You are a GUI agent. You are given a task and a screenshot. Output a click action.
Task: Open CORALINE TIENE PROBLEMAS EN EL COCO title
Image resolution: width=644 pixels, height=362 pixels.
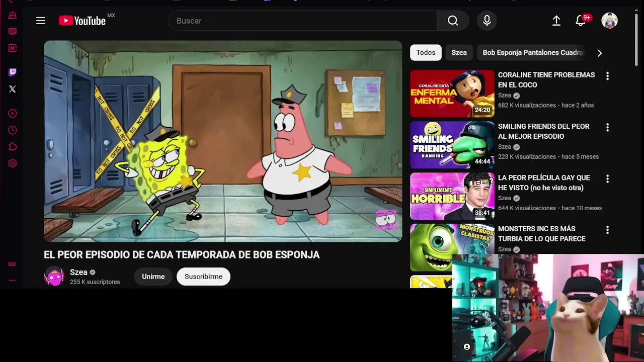coord(546,80)
